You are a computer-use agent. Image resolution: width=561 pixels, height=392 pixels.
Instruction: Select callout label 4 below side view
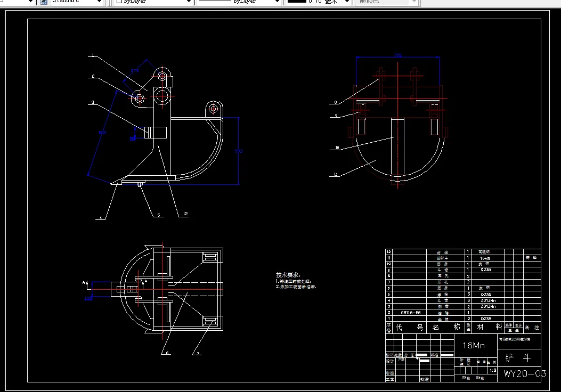pos(101,218)
